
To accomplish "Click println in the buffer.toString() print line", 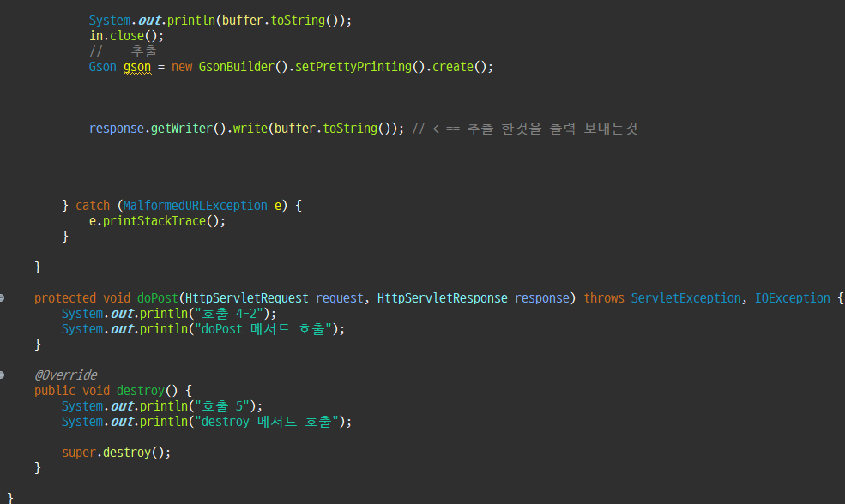I will pyautogui.click(x=191, y=21).
